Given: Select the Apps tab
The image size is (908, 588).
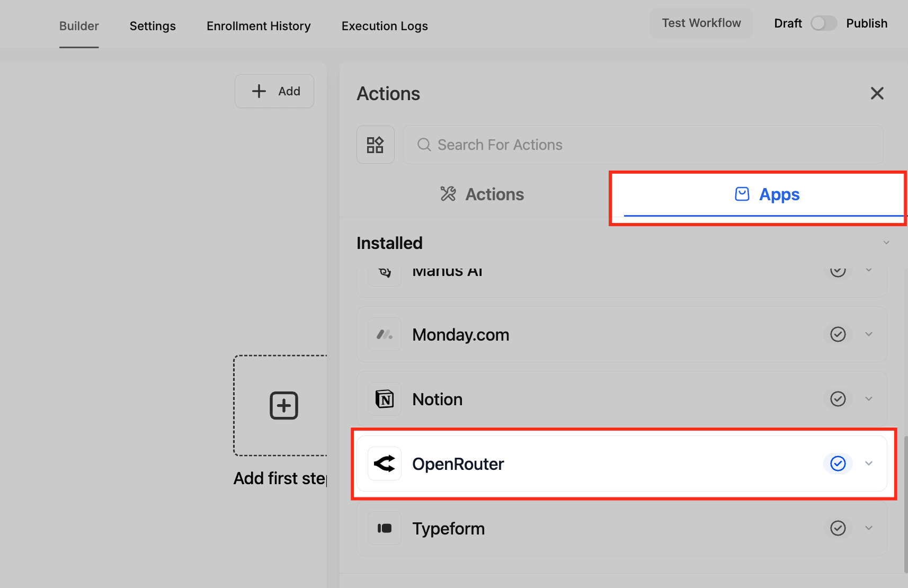Looking at the screenshot, I should coord(767,194).
